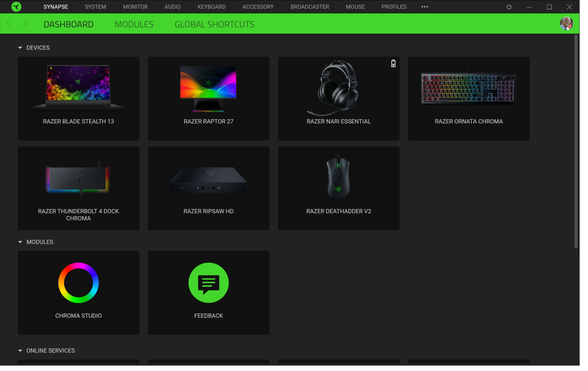Click the Razer Synapse logo icon
588x371 pixels.
pos(16,7)
